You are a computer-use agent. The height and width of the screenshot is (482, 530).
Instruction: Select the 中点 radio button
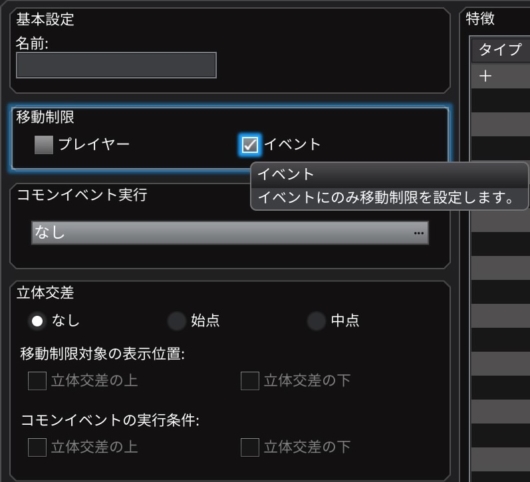click(316, 321)
